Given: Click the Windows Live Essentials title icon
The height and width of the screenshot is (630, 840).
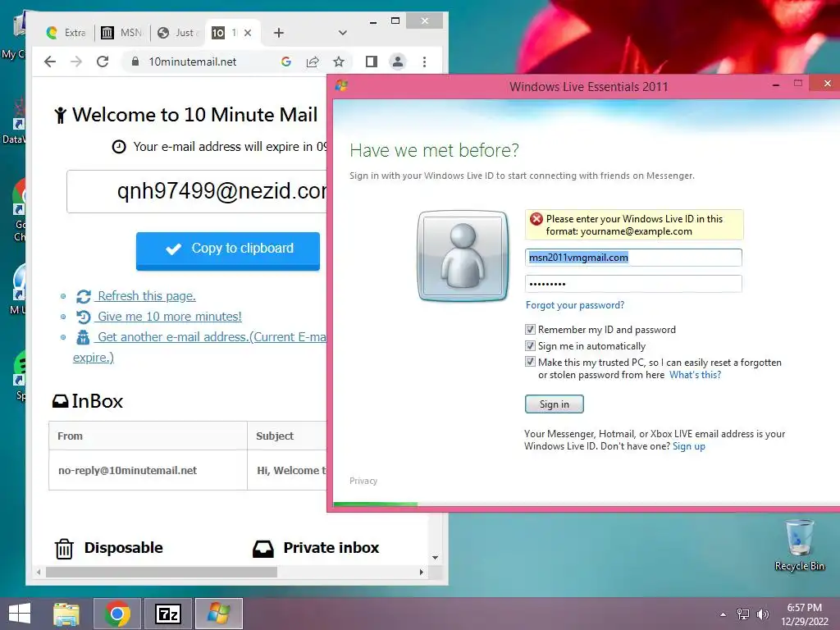Looking at the screenshot, I should tap(341, 85).
